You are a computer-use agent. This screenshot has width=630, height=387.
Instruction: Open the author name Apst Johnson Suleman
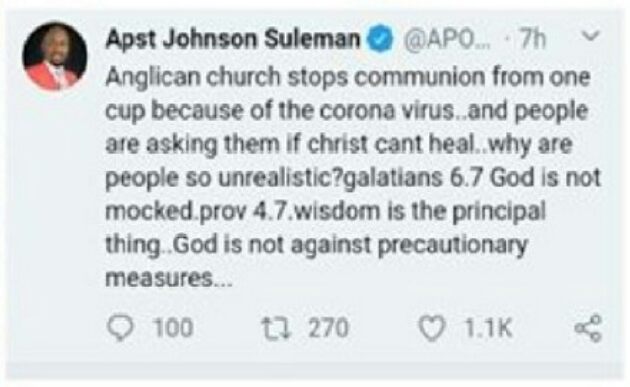[x=233, y=39]
